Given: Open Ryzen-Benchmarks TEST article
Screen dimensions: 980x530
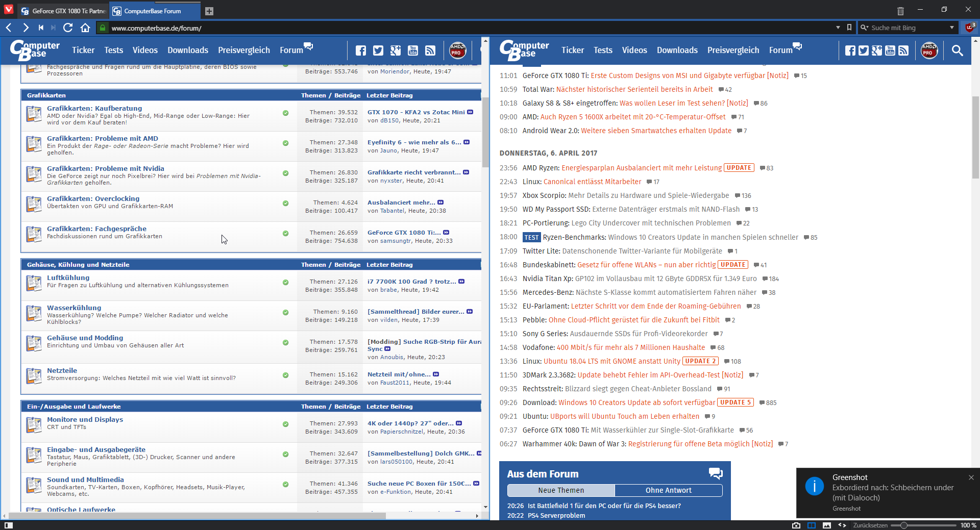Looking at the screenshot, I should tap(660, 237).
